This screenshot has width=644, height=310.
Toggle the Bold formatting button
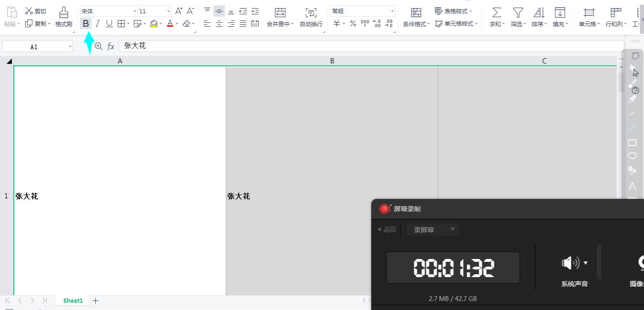86,23
